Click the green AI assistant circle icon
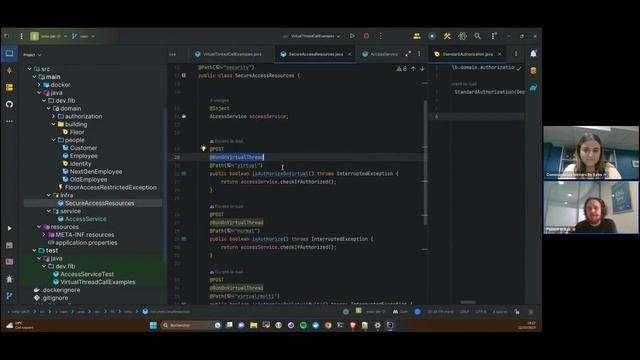640x360 pixels. pos(432,36)
